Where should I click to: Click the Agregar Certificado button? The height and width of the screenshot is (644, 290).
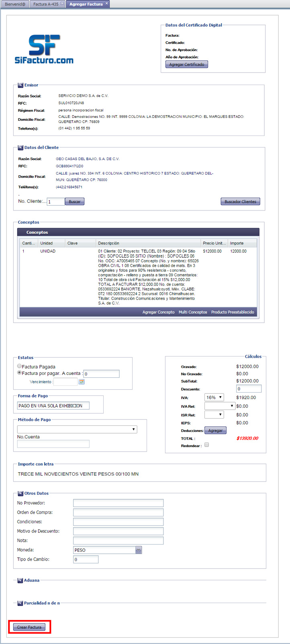point(186,65)
